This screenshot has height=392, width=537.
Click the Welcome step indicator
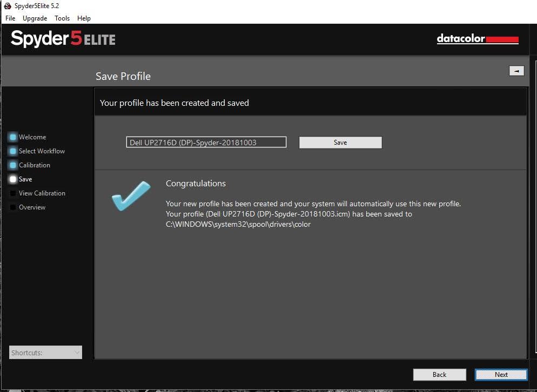[x=13, y=137]
